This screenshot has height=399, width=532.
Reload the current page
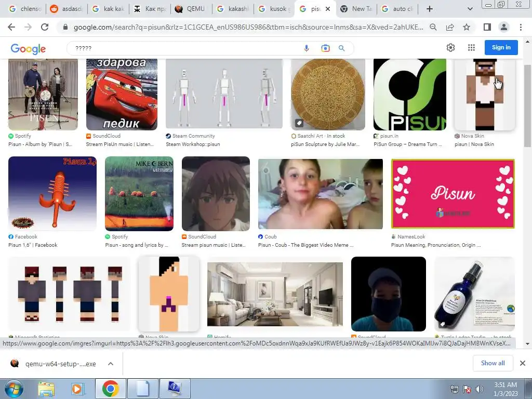click(x=45, y=27)
